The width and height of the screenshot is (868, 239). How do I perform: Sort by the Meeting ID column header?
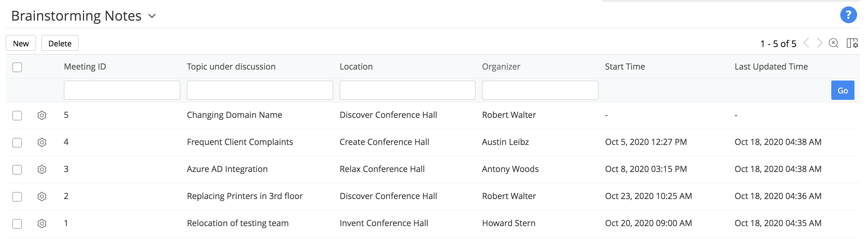click(85, 67)
